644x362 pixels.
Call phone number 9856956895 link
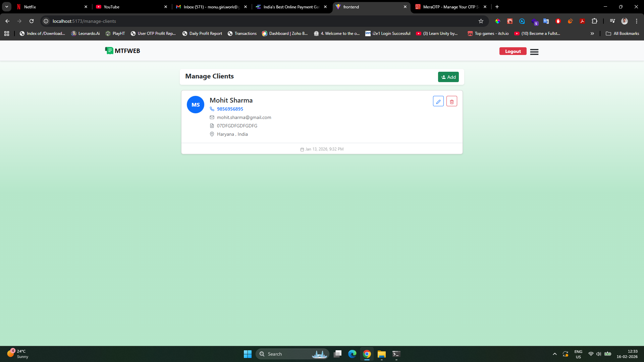click(230, 109)
